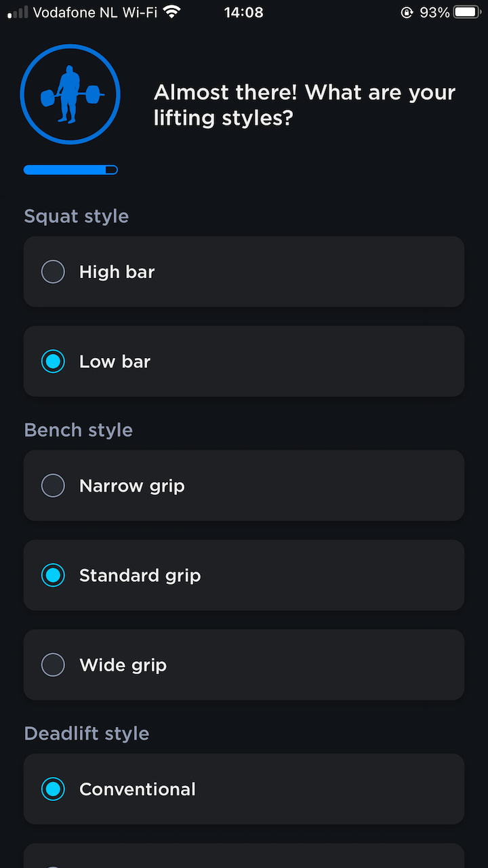Tap the cellular signal bars icon

pyautogui.click(x=18, y=12)
